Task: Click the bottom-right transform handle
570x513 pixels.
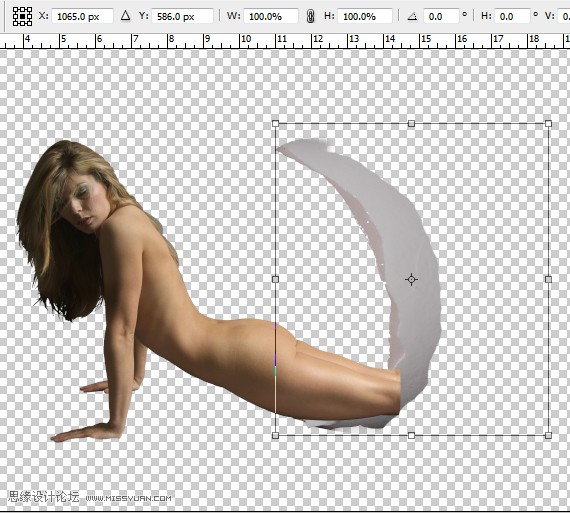Action: [549, 435]
